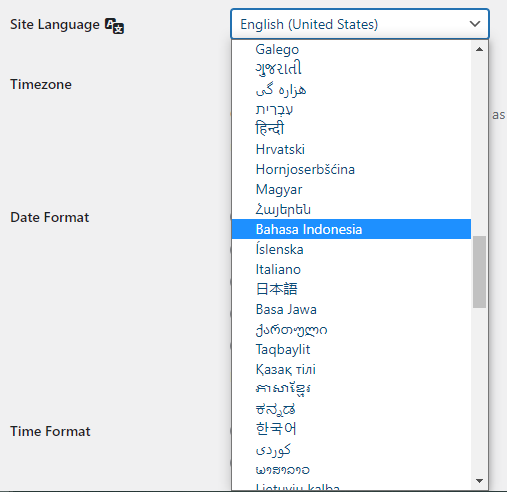Choose Taqbaylit from the dropdown list

351,349
